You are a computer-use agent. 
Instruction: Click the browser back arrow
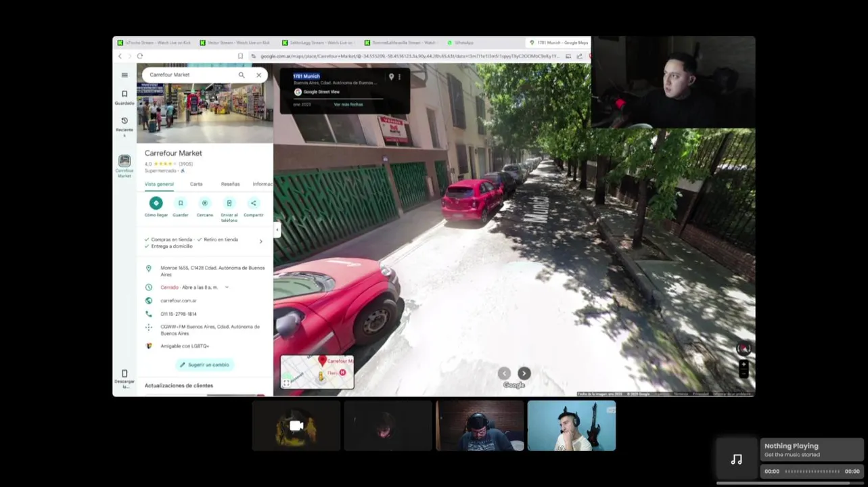(x=120, y=56)
